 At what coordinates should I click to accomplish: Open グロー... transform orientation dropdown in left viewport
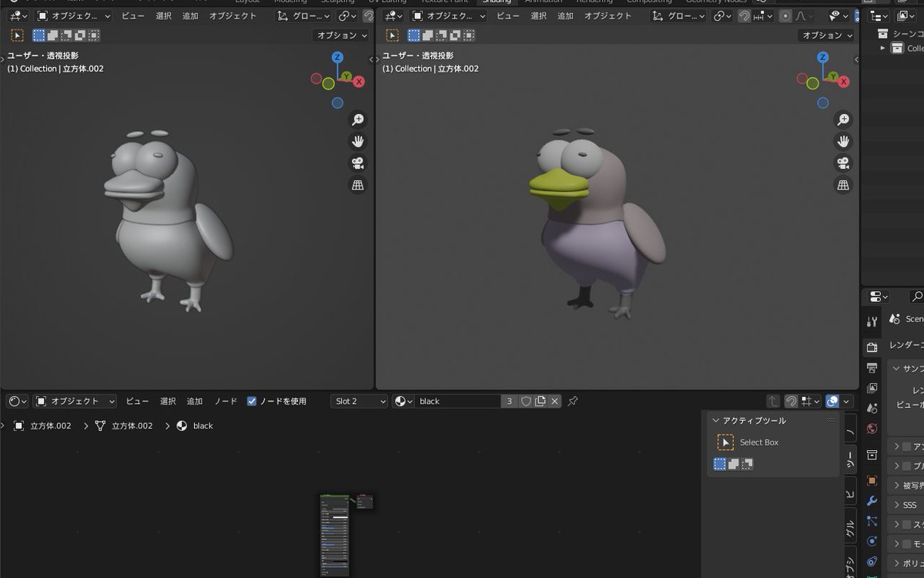pos(304,15)
